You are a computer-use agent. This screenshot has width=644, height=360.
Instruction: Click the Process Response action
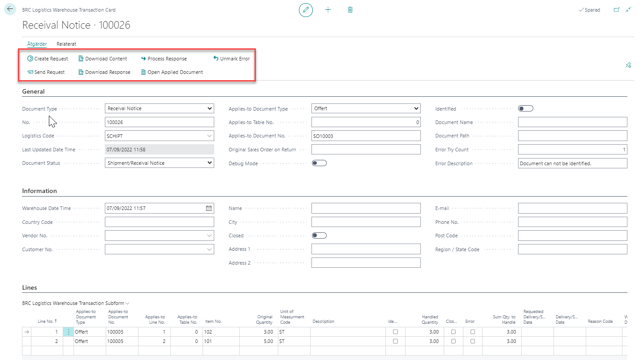point(164,59)
